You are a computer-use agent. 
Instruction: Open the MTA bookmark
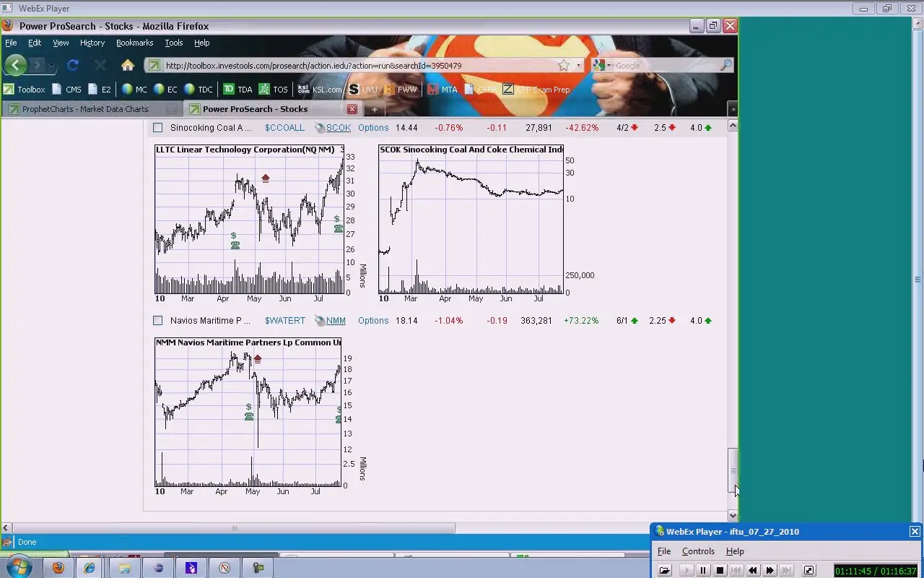[x=443, y=90]
